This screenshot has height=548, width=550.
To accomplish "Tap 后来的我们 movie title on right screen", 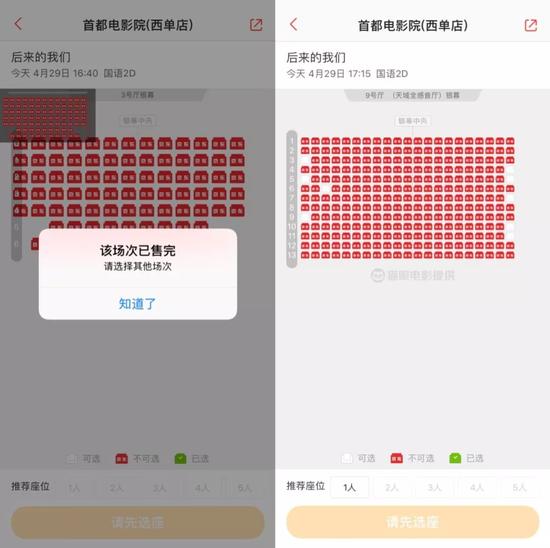I will [x=316, y=57].
